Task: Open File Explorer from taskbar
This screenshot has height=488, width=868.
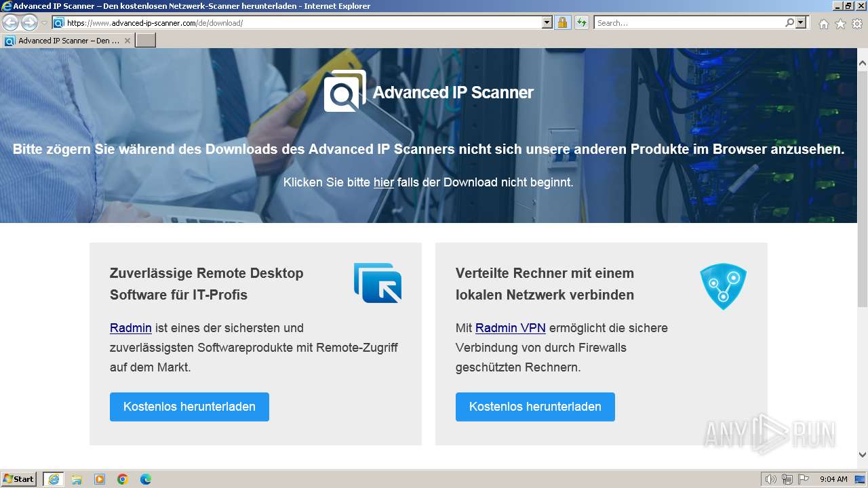Action: [77, 479]
